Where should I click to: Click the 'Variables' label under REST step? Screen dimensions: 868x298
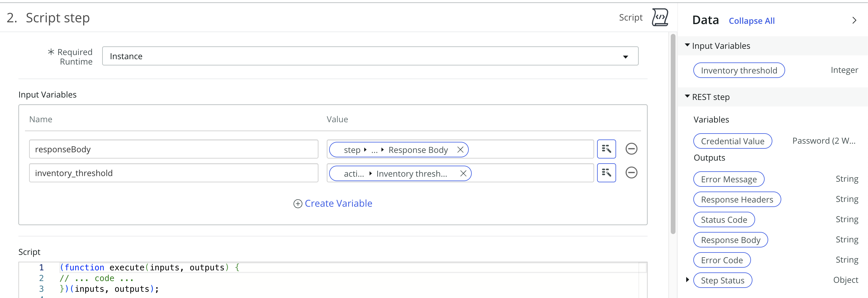[x=711, y=120]
